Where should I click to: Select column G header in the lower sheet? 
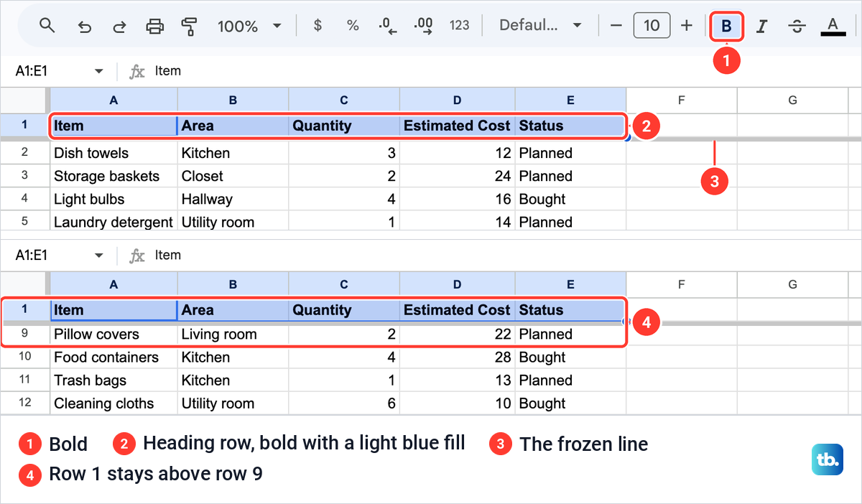point(792,285)
